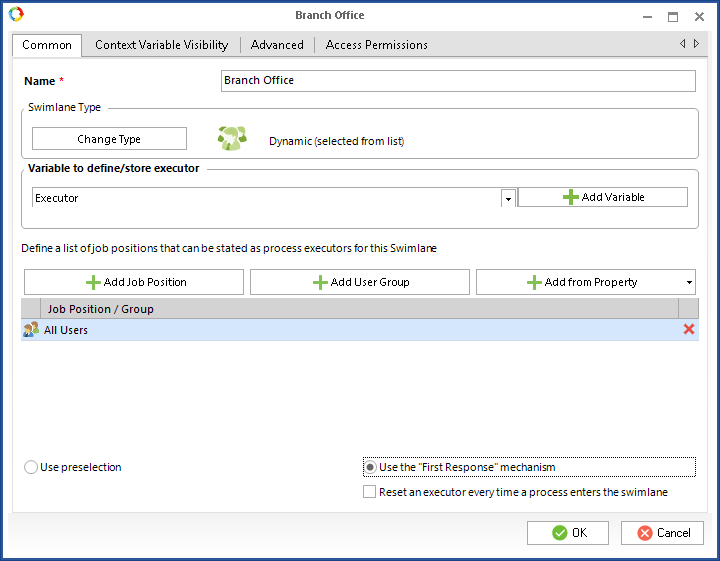Select the Use preselection radio button
The image size is (720, 561).
pos(31,467)
